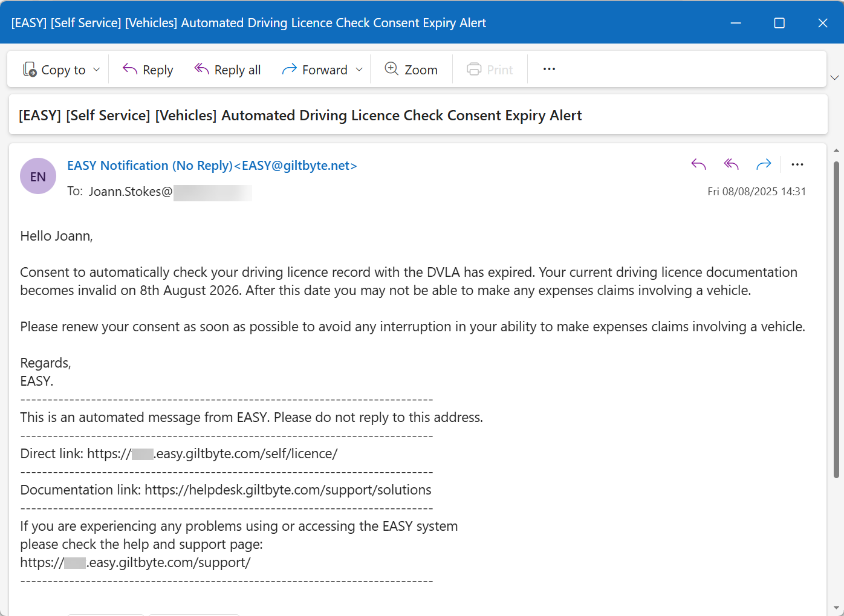
Task: Click the 'Hello Joann,' greeting text
Action: click(56, 236)
